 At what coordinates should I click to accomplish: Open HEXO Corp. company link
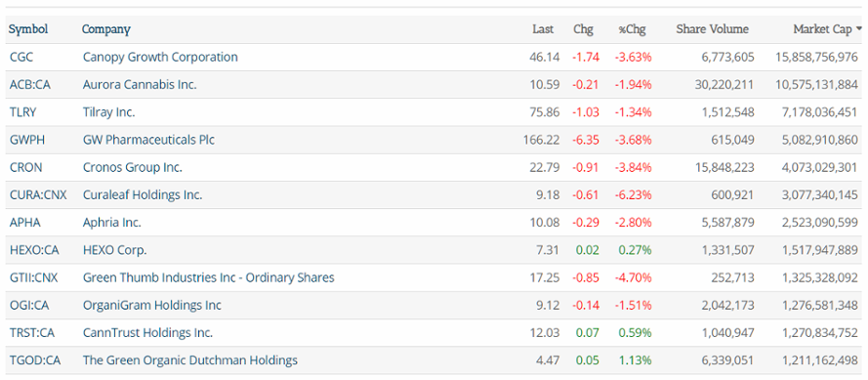[114, 250]
